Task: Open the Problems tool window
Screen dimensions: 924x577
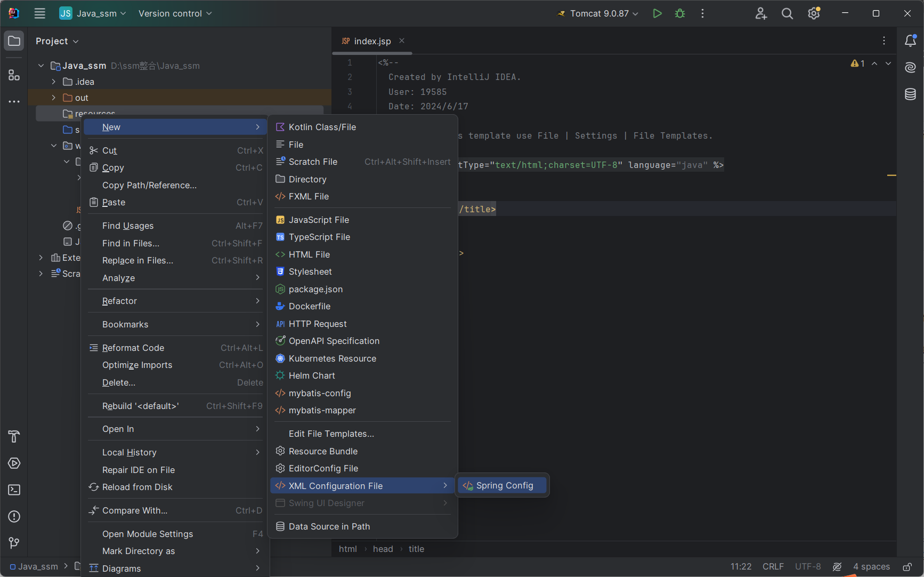Action: coord(14,516)
